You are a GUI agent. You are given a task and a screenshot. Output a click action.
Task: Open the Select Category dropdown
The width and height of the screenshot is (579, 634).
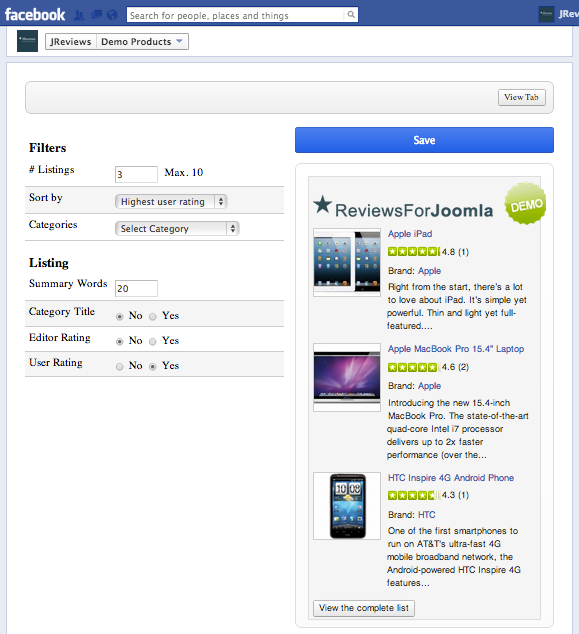point(177,228)
